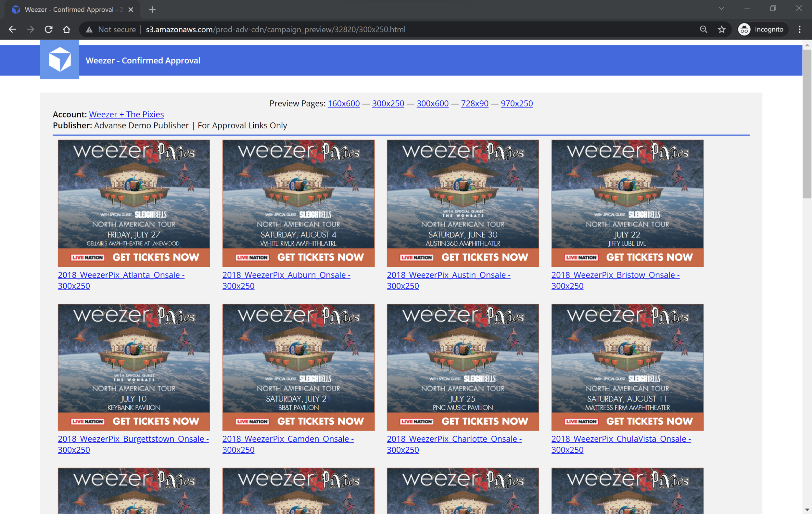Open the 970x250 preview page

click(x=517, y=104)
